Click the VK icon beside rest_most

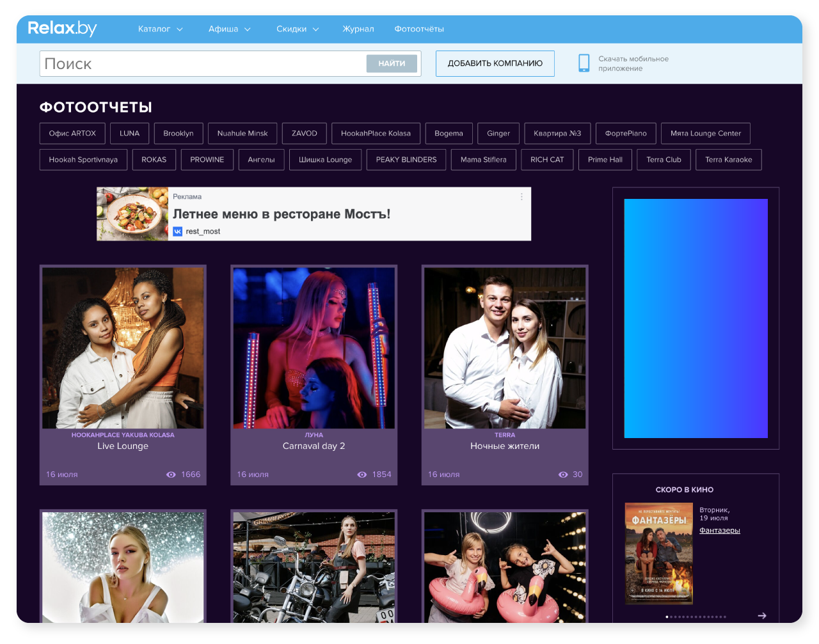(177, 232)
